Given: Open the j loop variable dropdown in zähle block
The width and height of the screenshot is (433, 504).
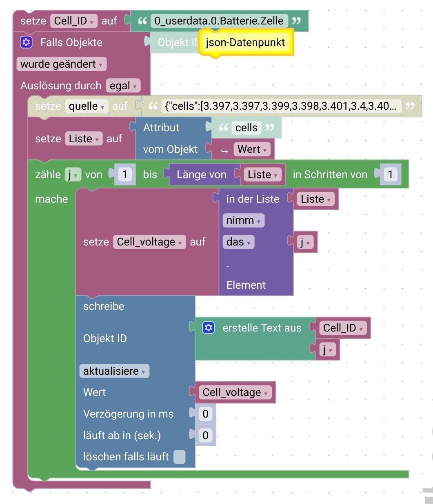Looking at the screenshot, I should pyautogui.click(x=73, y=175).
